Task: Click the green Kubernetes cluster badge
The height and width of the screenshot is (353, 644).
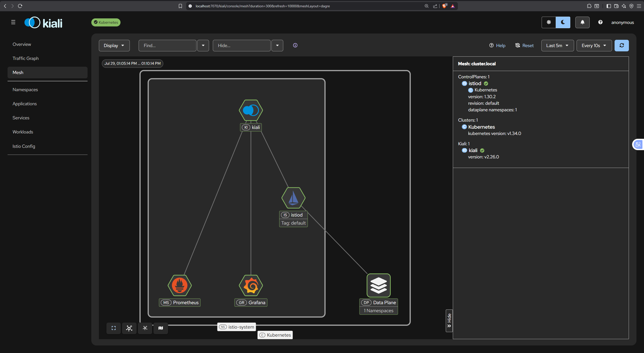Action: [x=106, y=22]
